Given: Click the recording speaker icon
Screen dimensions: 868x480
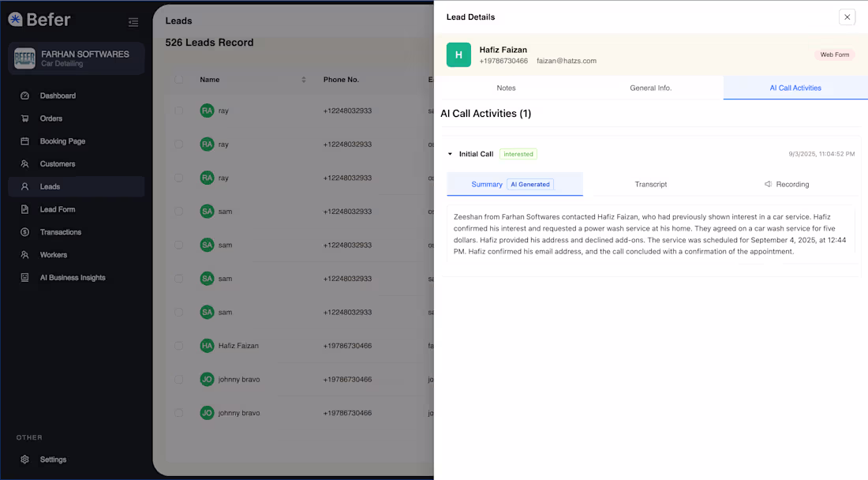Looking at the screenshot, I should pos(768,185).
